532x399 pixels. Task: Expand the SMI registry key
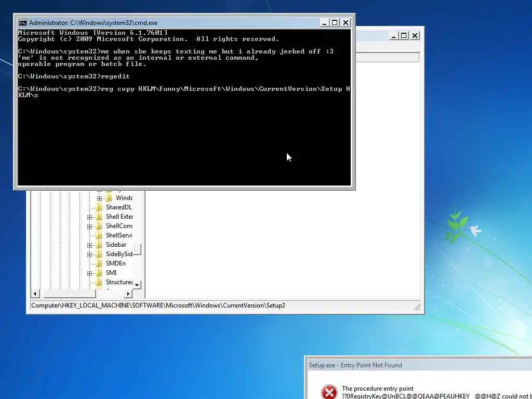(x=89, y=273)
